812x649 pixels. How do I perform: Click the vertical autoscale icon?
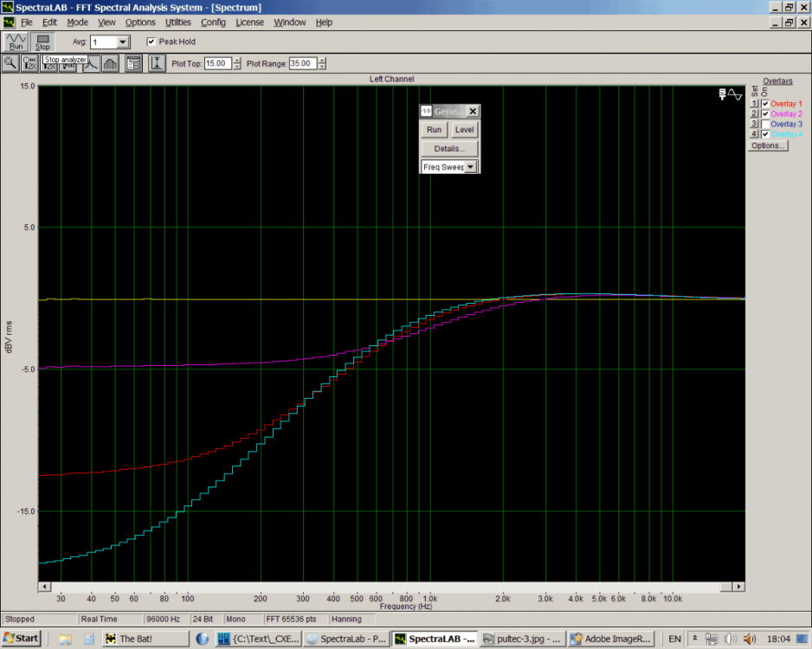point(157,63)
